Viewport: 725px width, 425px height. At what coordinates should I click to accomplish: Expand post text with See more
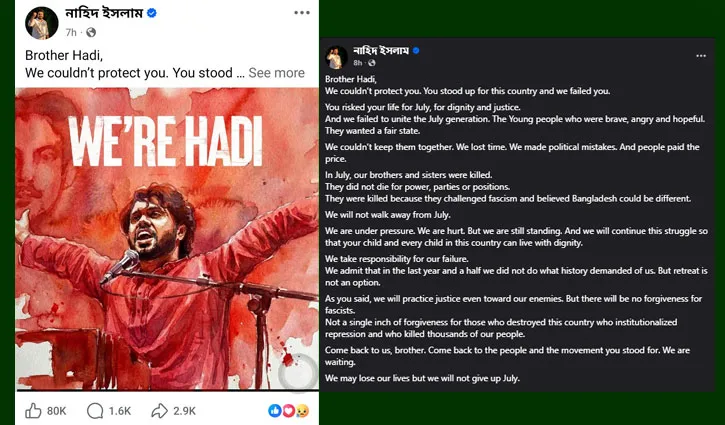pos(276,73)
